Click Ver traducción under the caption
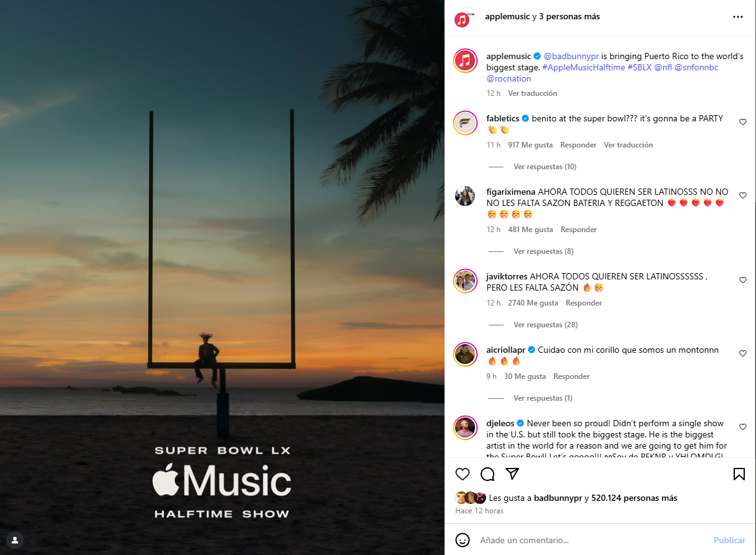 tap(532, 93)
